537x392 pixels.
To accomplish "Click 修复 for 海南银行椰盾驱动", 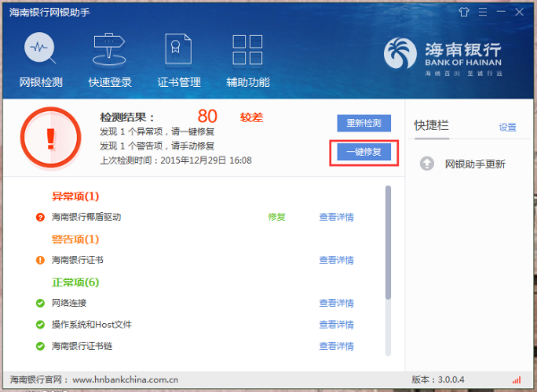I will point(277,217).
